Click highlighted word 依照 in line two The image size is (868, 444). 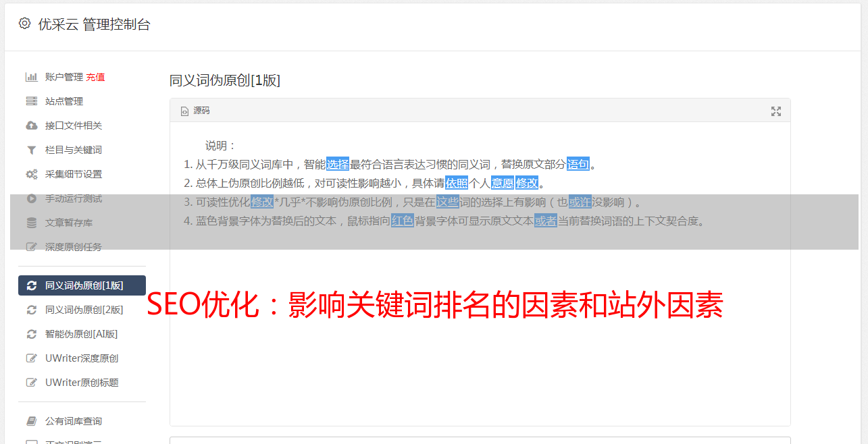[x=457, y=183]
